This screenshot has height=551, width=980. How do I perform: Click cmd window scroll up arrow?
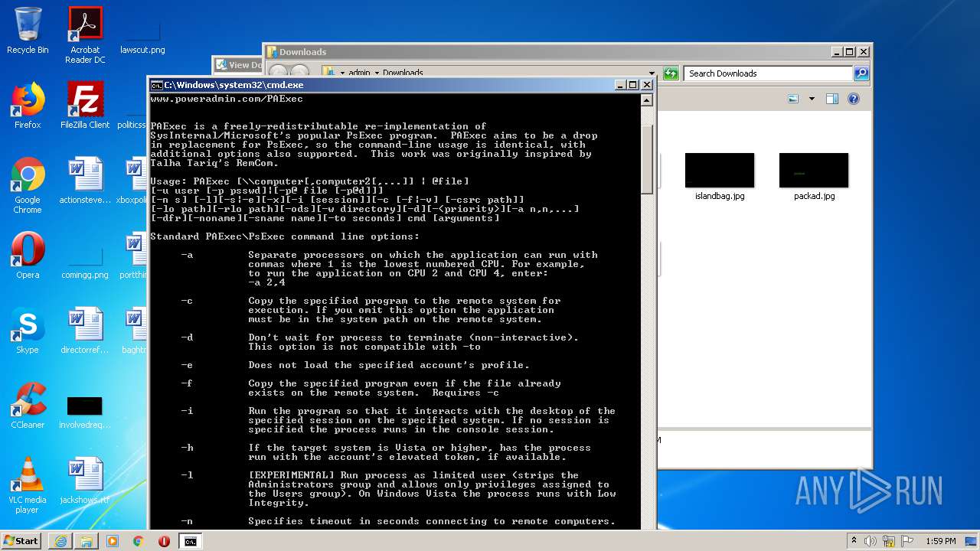point(647,100)
